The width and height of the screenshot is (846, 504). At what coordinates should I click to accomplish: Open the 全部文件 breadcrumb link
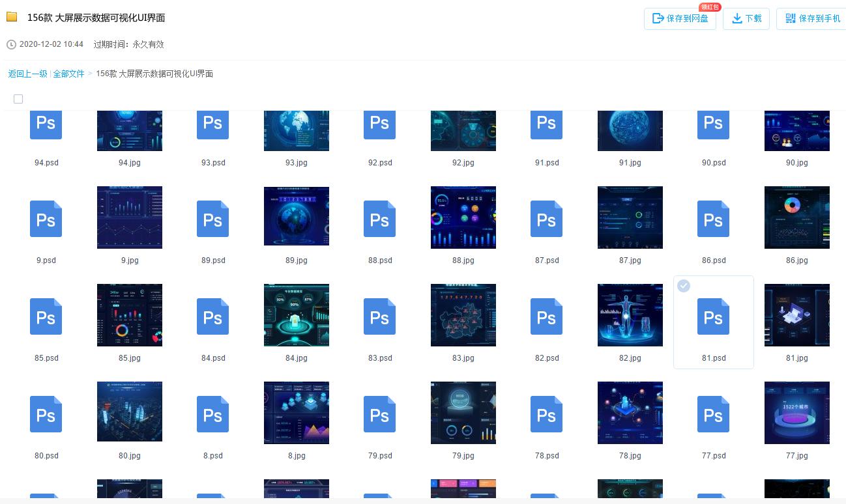click(x=68, y=74)
